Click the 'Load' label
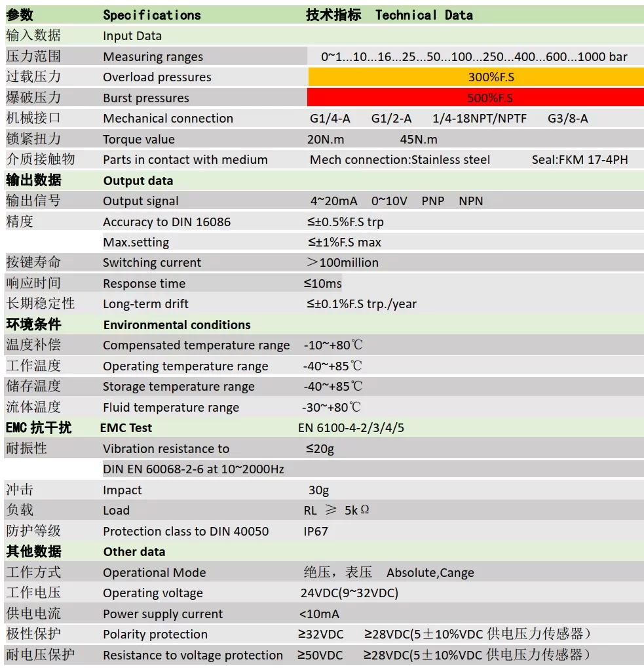The image size is (644, 668). tap(116, 511)
